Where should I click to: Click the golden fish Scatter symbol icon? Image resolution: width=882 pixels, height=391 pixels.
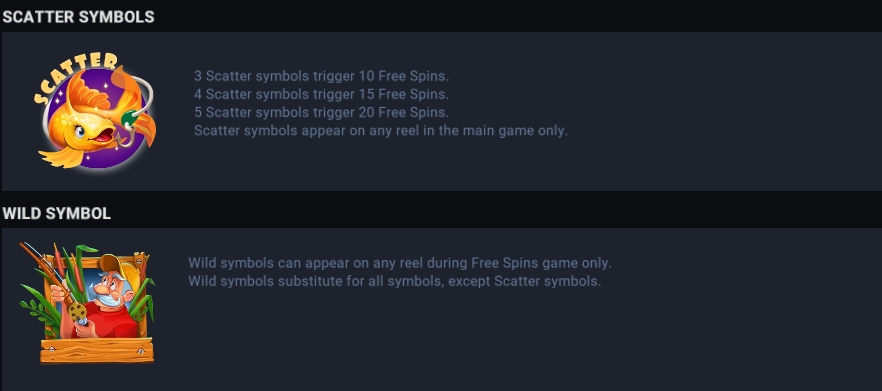click(94, 111)
